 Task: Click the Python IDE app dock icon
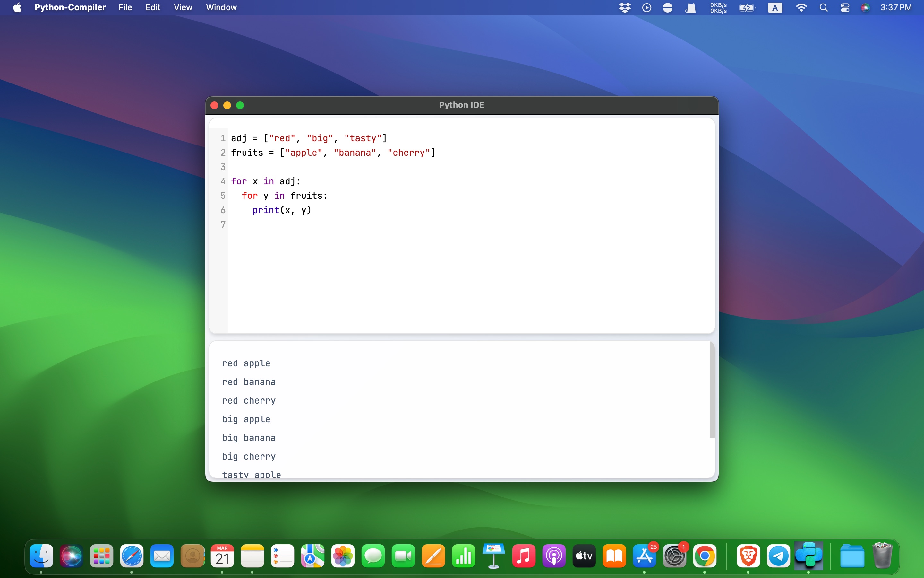click(x=809, y=556)
